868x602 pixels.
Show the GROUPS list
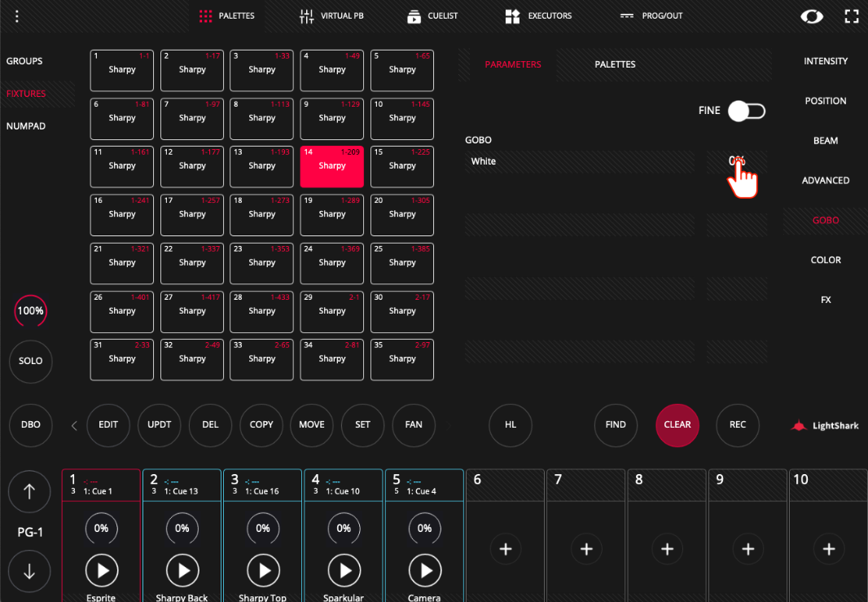(x=24, y=61)
